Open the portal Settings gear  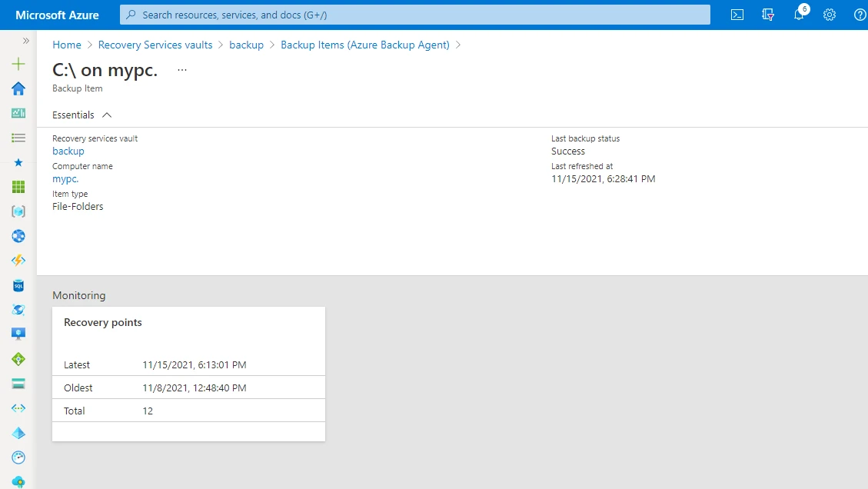click(x=829, y=15)
